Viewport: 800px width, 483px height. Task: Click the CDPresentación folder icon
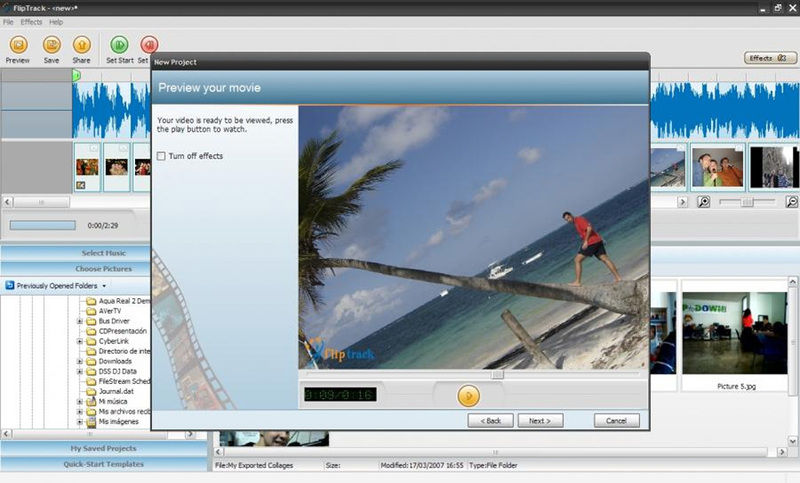[91, 331]
